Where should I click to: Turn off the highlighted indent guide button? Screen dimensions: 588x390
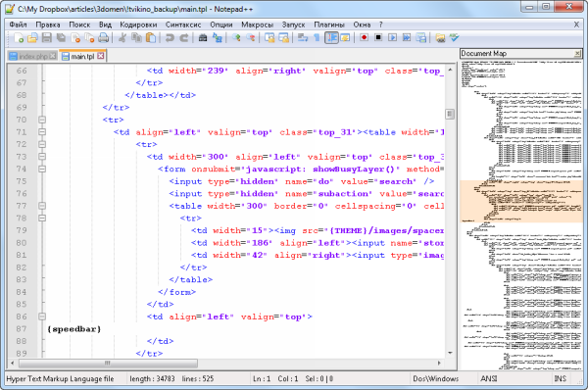coord(331,37)
